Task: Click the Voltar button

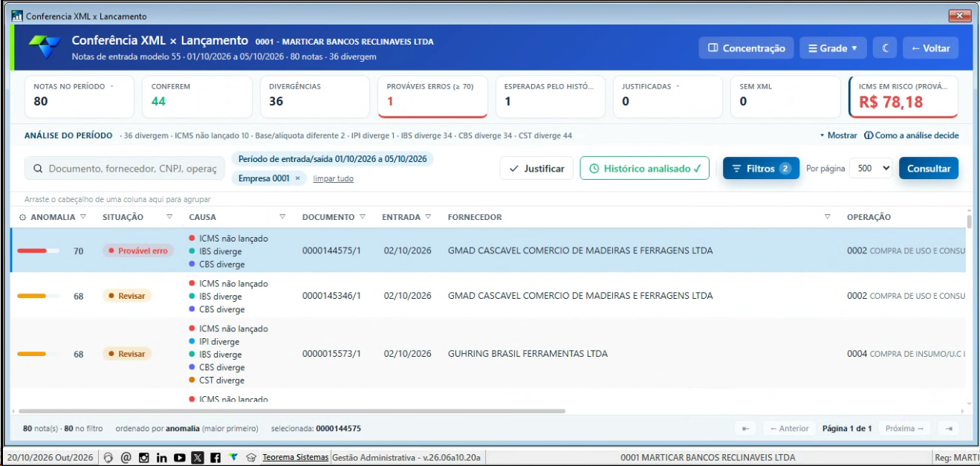Action: [930, 48]
